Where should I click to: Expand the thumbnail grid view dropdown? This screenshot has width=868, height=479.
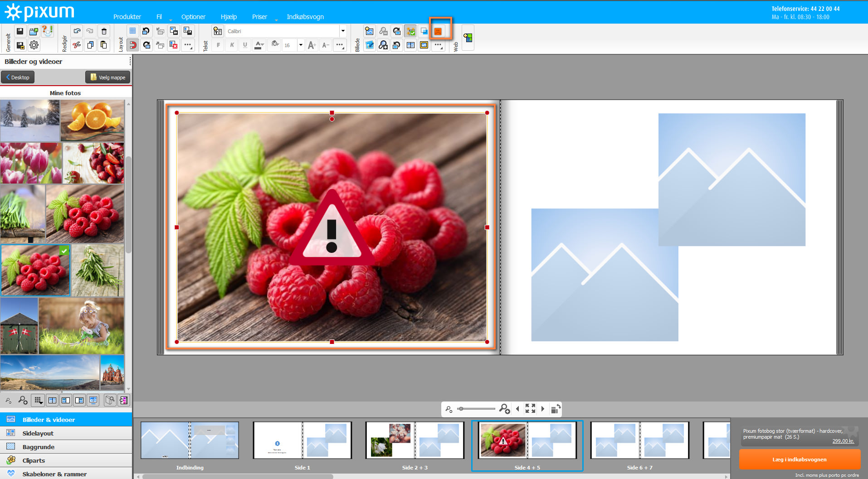tap(38, 400)
